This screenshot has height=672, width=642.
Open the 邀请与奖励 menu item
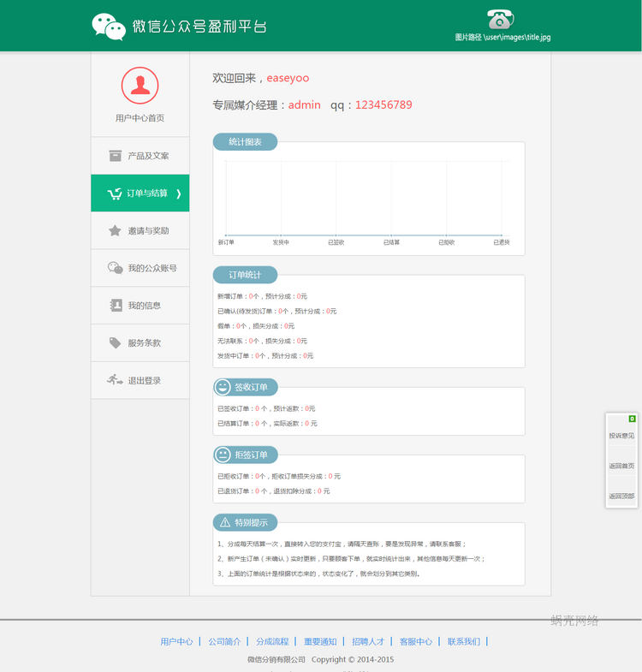140,230
